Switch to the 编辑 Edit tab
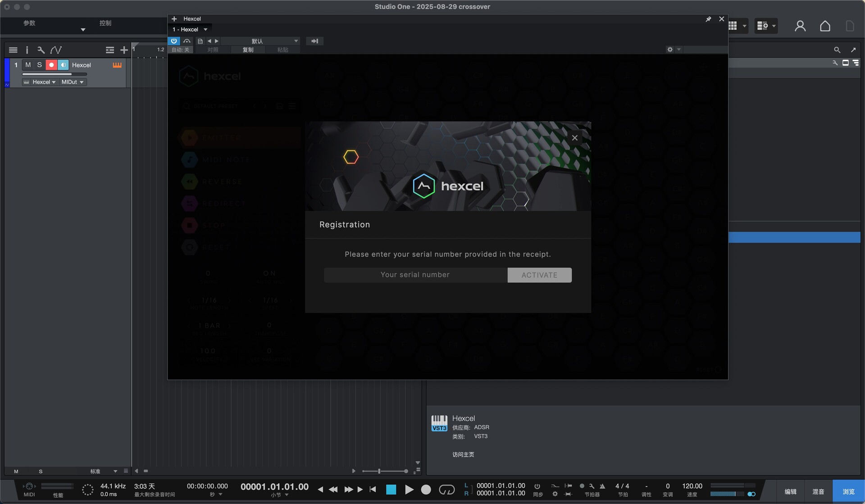Viewport: 865px width, 504px height. [x=790, y=492]
